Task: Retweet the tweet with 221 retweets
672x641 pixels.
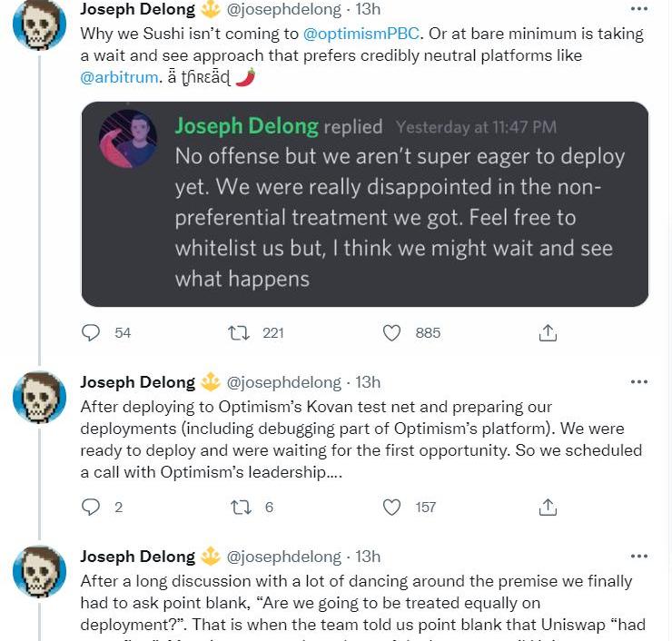Action: point(238,333)
